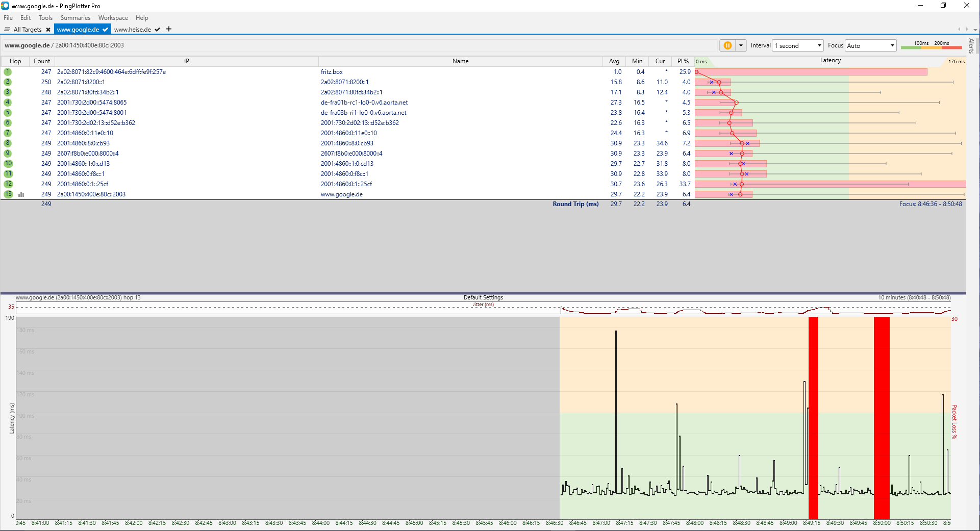
Task: Expand the Interval dropdown showing 1 second
Action: tap(798, 45)
